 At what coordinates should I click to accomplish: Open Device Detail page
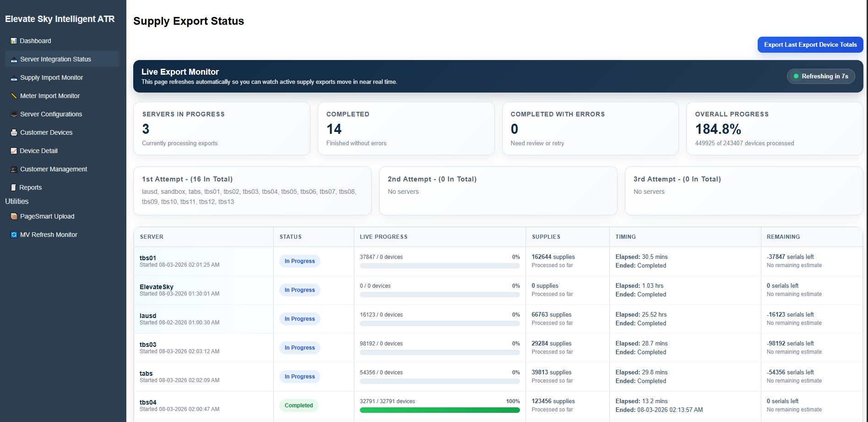62,151
